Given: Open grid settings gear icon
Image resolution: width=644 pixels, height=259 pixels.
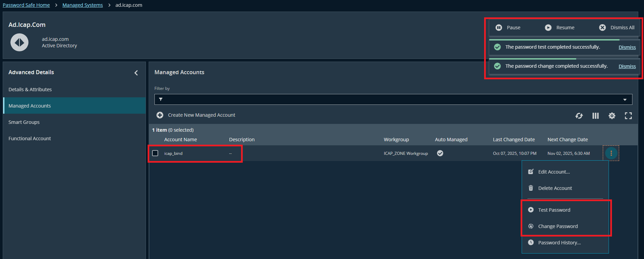Looking at the screenshot, I should tap(612, 116).
